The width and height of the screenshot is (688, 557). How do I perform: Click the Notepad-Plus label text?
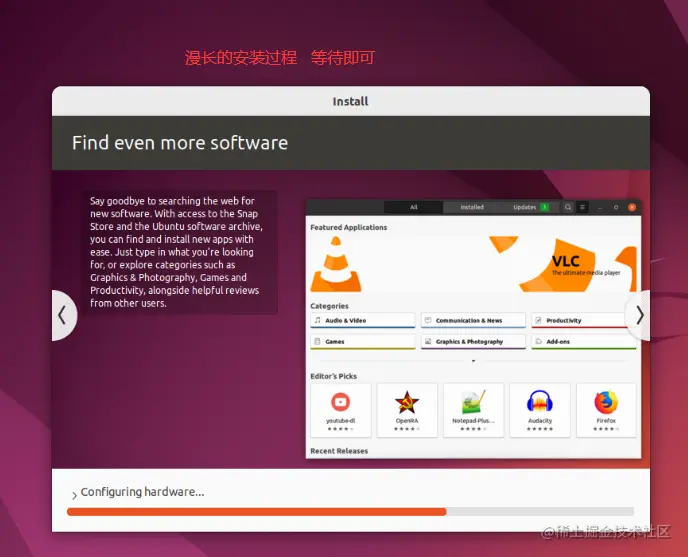pyautogui.click(x=473, y=420)
